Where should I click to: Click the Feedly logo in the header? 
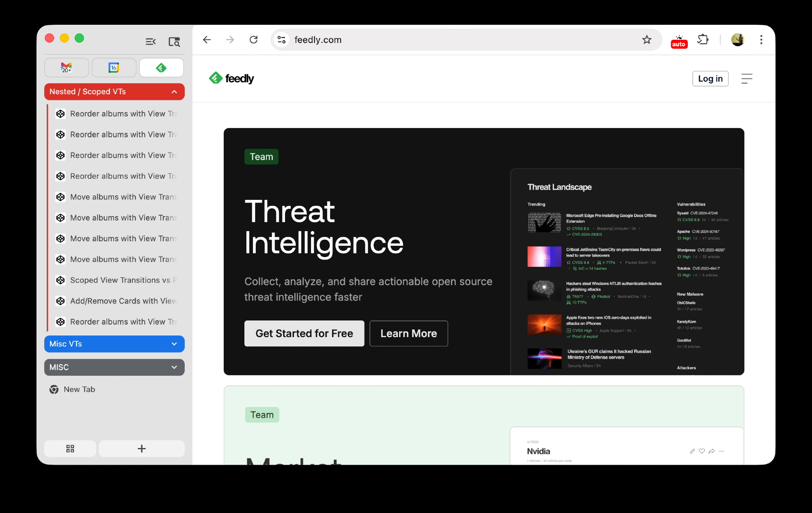[231, 78]
